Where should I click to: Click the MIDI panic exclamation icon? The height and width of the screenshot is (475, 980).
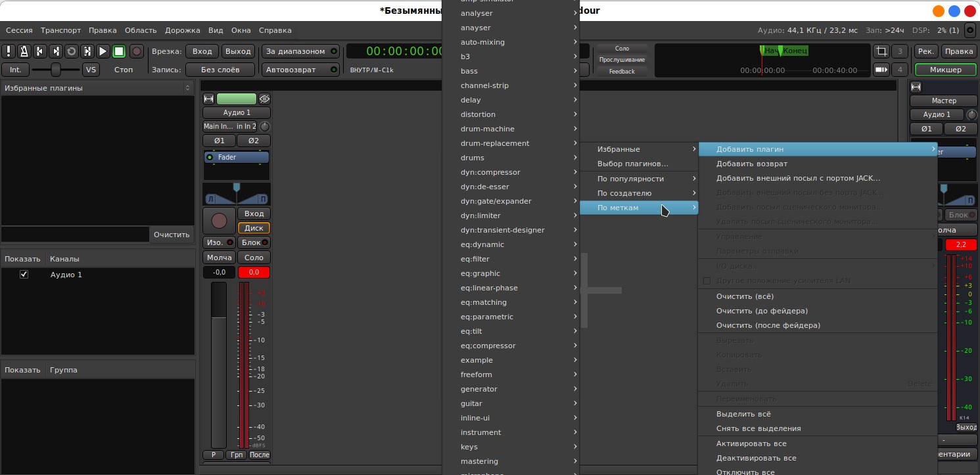coord(9,51)
